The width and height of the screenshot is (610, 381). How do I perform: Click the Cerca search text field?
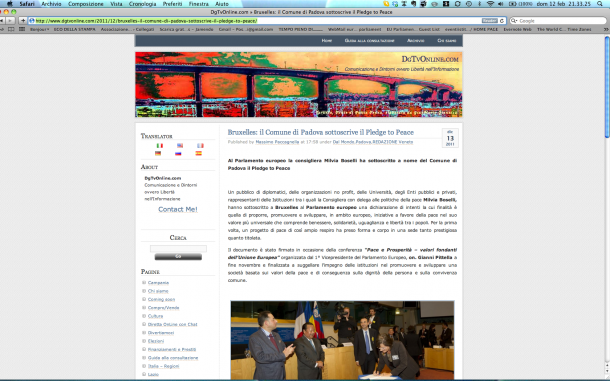[178, 248]
